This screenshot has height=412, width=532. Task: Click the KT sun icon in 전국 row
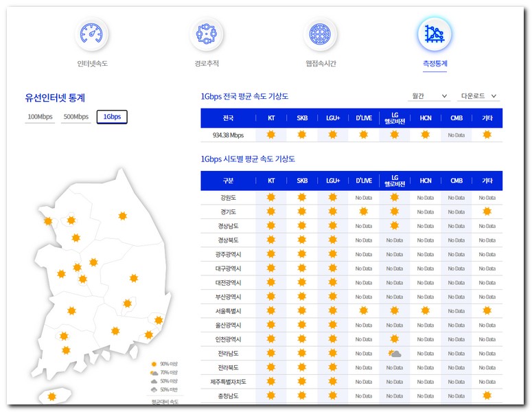[x=271, y=135]
